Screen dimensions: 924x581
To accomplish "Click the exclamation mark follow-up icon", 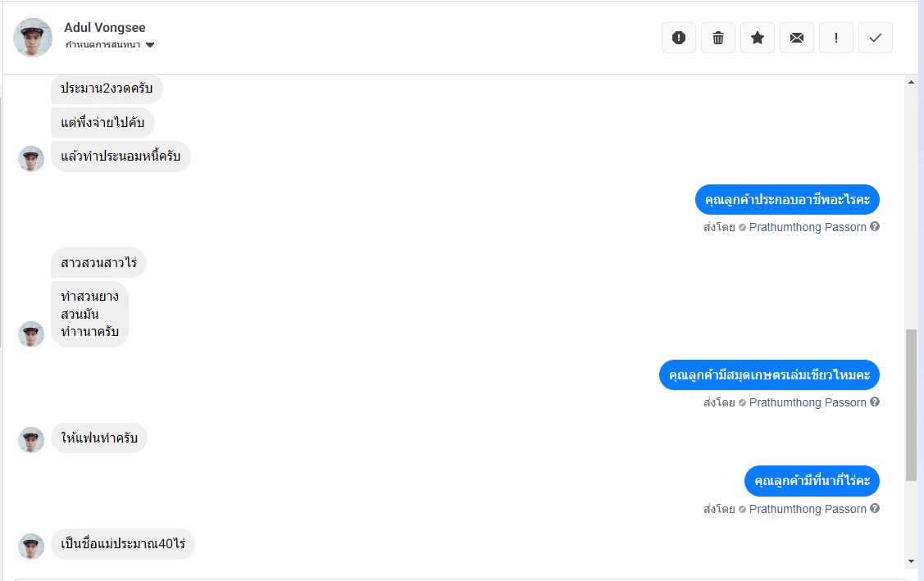I will point(836,38).
